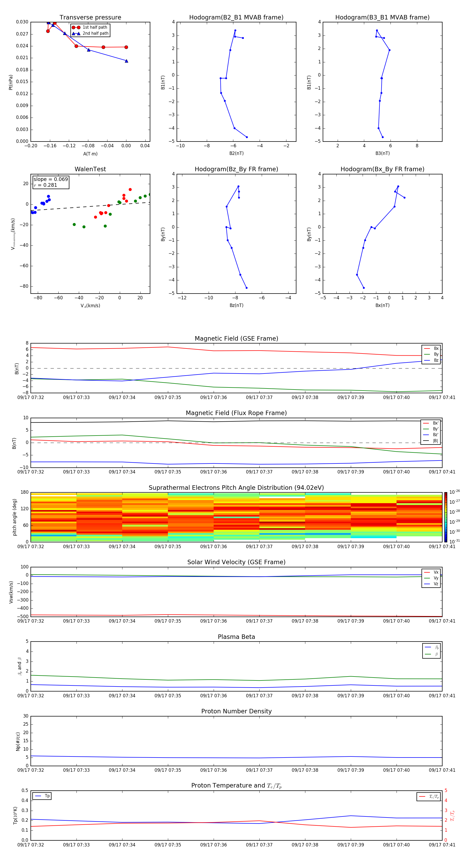The height and width of the screenshot is (868, 473).
Task: Click the 'Bx(nT)' x-axis label
Action: tap(382, 305)
